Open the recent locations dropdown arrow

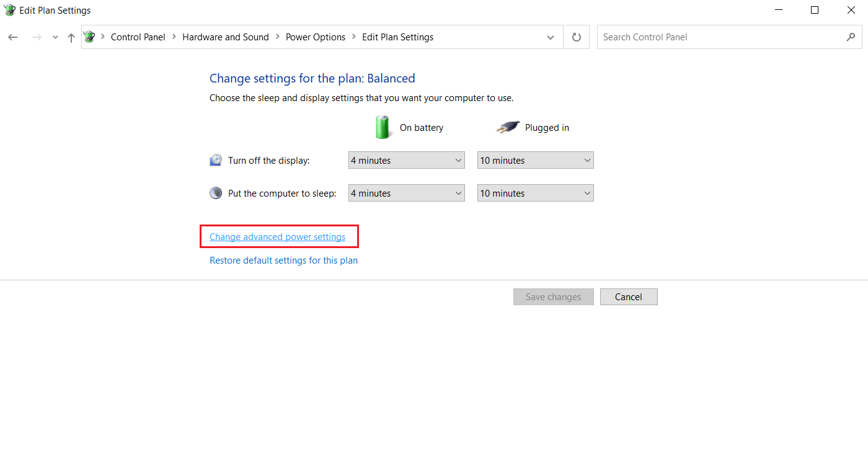pos(55,38)
